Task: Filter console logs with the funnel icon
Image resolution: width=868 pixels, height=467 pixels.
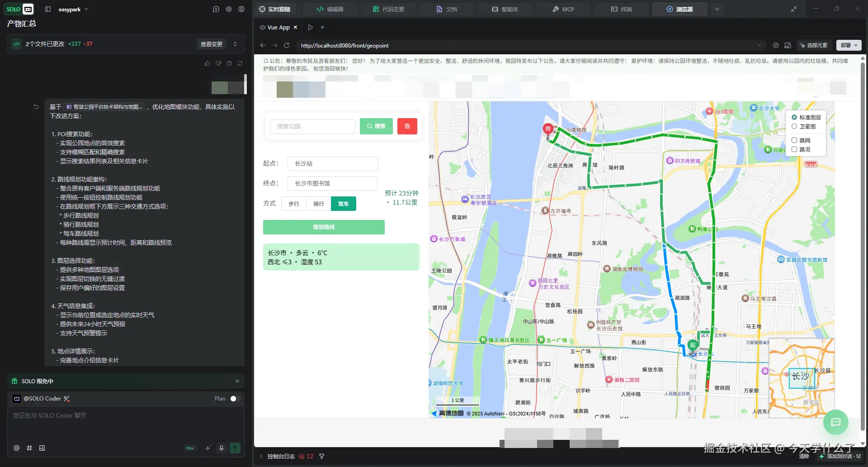Action: click(x=322, y=456)
